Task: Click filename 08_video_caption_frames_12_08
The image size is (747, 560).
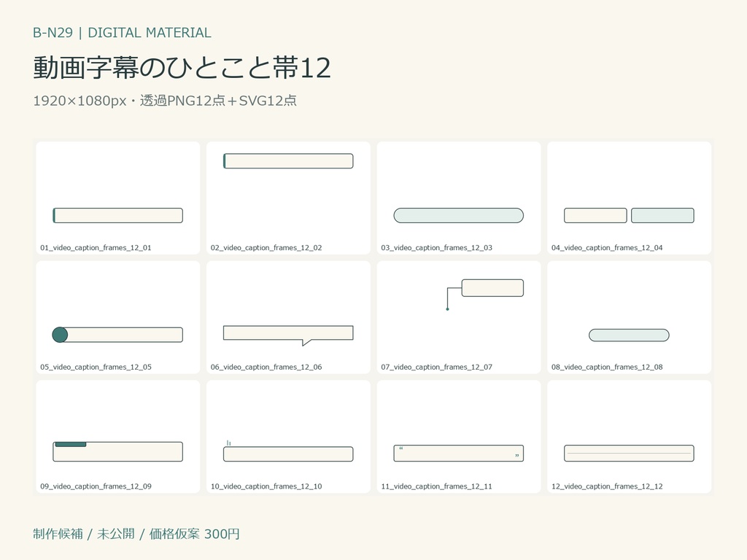Action: (607, 367)
